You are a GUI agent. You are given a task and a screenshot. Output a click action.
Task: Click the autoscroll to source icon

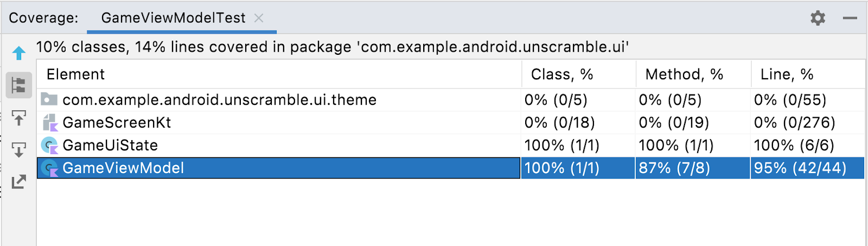19,118
